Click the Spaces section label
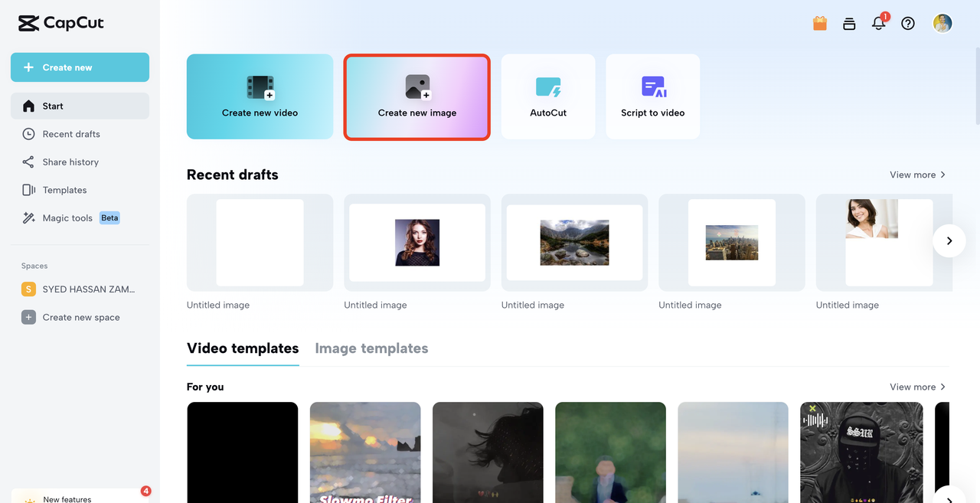Image resolution: width=980 pixels, height=503 pixels. [34, 266]
